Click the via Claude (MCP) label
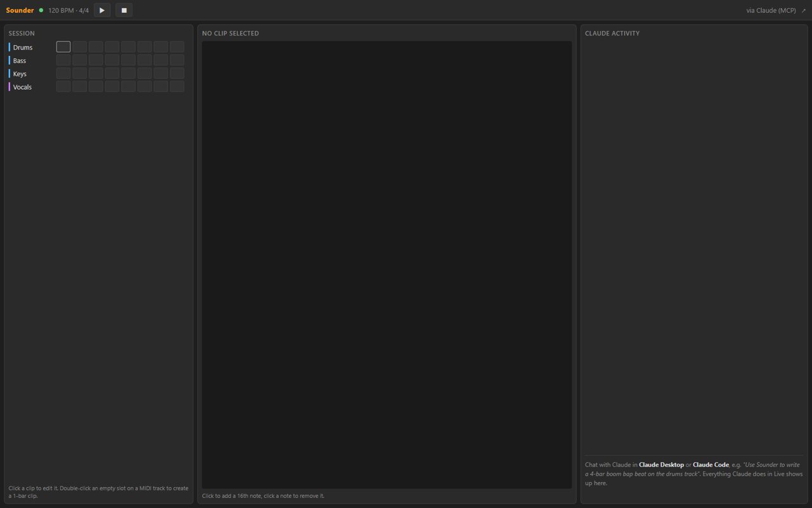 point(771,10)
